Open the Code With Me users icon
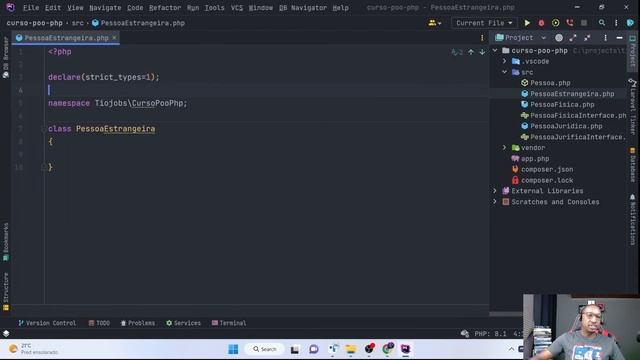Image resolution: width=640 pixels, height=360 pixels. pyautogui.click(x=434, y=23)
